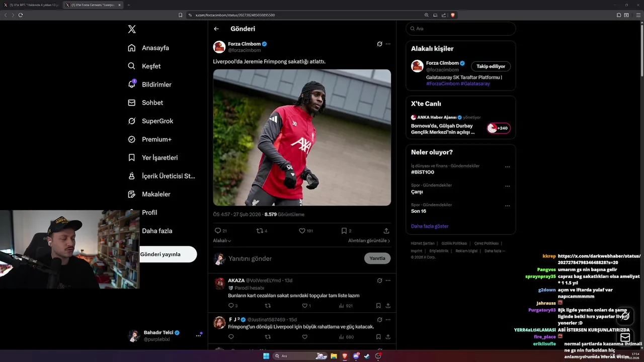The width and height of the screenshot is (644, 362).
Task: Go back with the Gönderi arrow
Action: tap(216, 29)
